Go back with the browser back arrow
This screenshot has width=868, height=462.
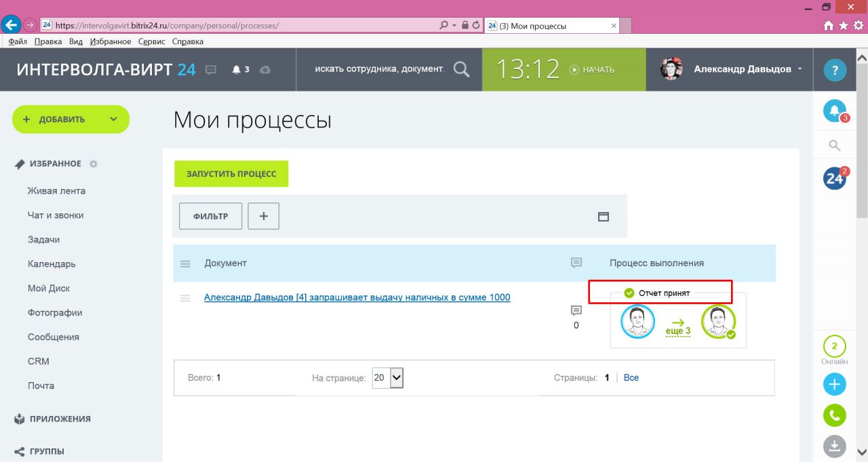[11, 26]
